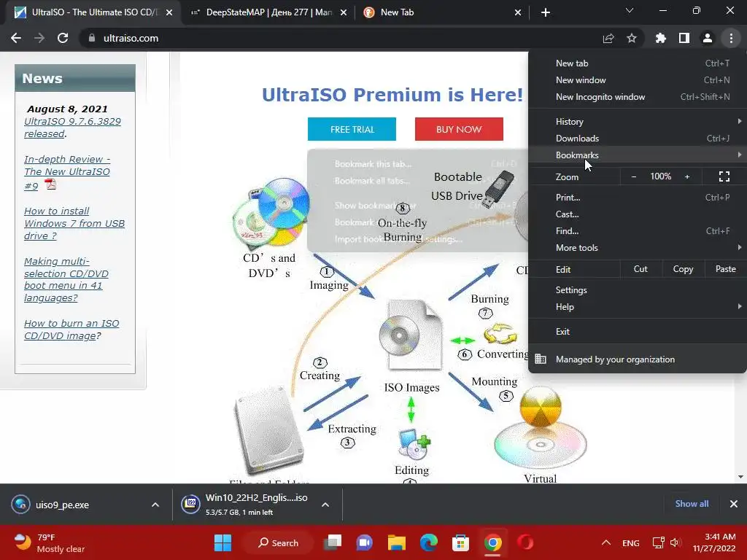Open Downloads from the menu
The height and width of the screenshot is (560, 747).
coord(638,138)
